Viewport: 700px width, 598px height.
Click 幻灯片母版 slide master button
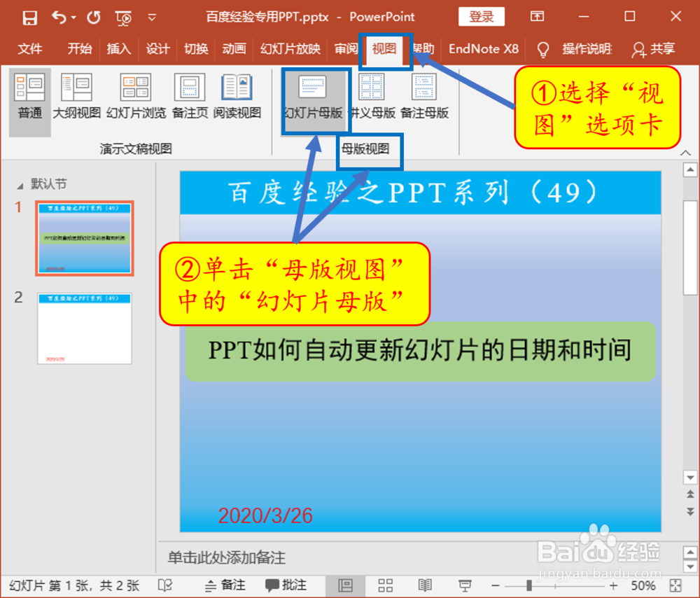(314, 97)
